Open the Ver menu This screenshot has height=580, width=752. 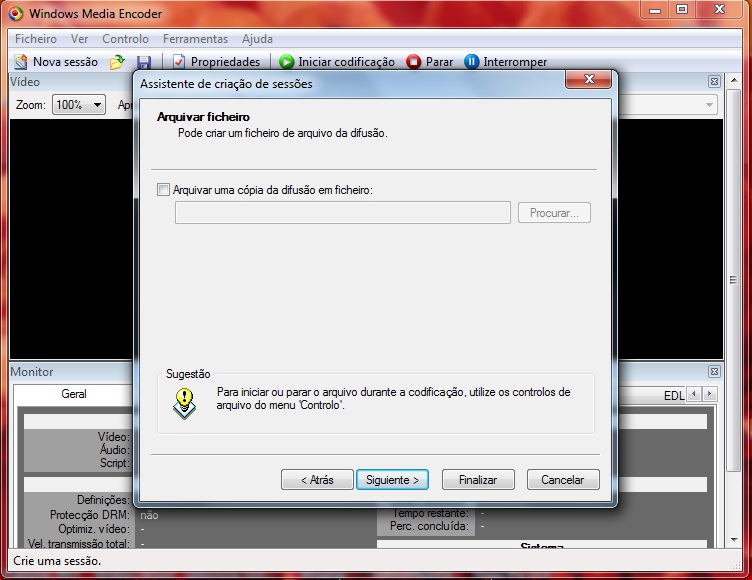(x=80, y=39)
